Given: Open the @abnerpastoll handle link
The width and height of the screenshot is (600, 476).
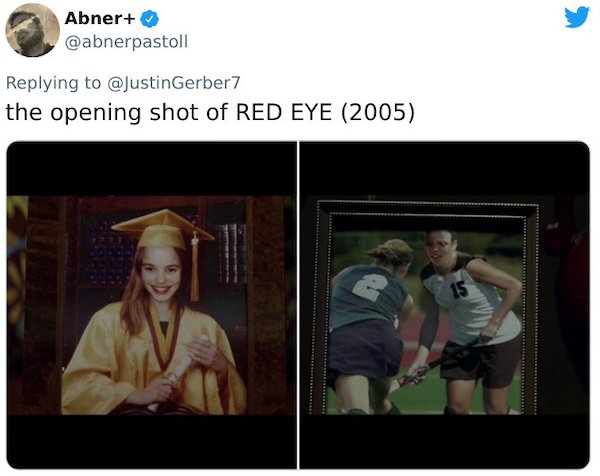Looking at the screenshot, I should click(126, 41).
